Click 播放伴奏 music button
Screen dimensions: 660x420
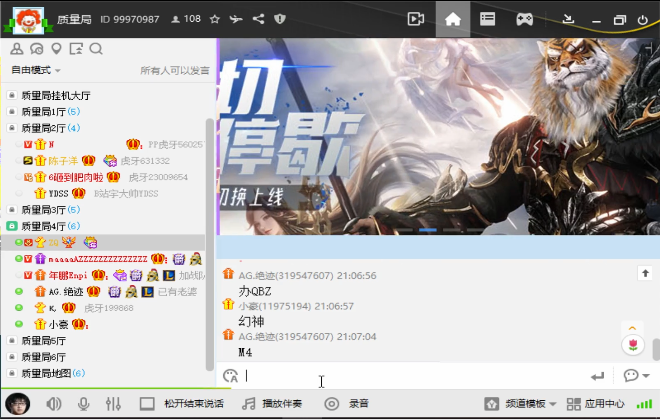[x=272, y=404]
